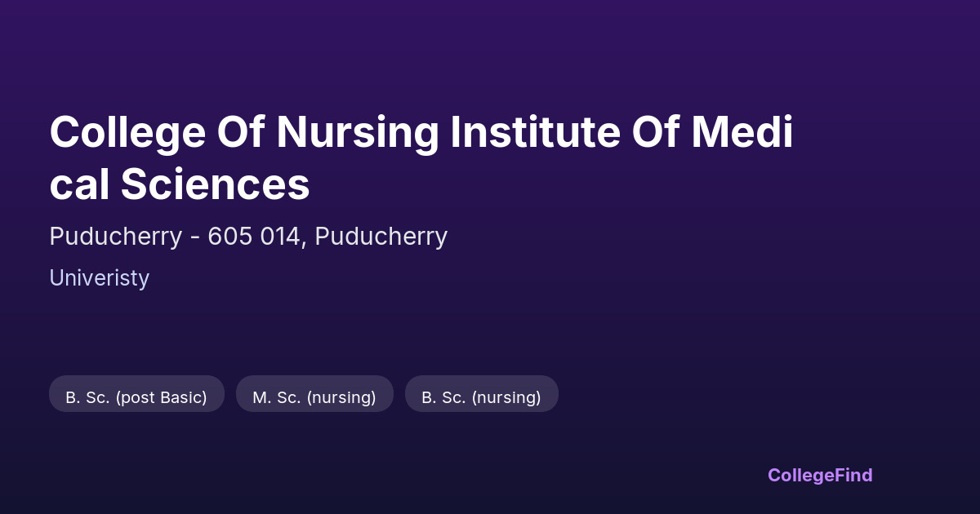The width and height of the screenshot is (980, 514).
Task: Click "(post Basic)" text inside first tag
Action: (x=161, y=397)
